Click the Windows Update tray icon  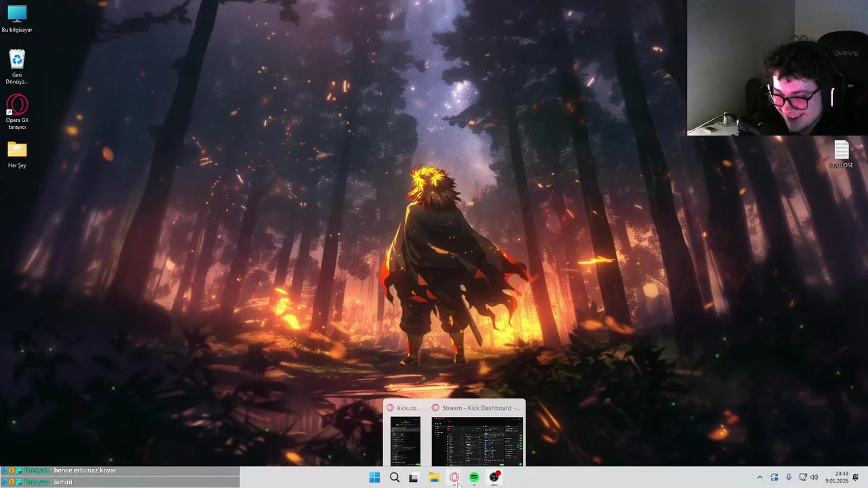(x=774, y=478)
